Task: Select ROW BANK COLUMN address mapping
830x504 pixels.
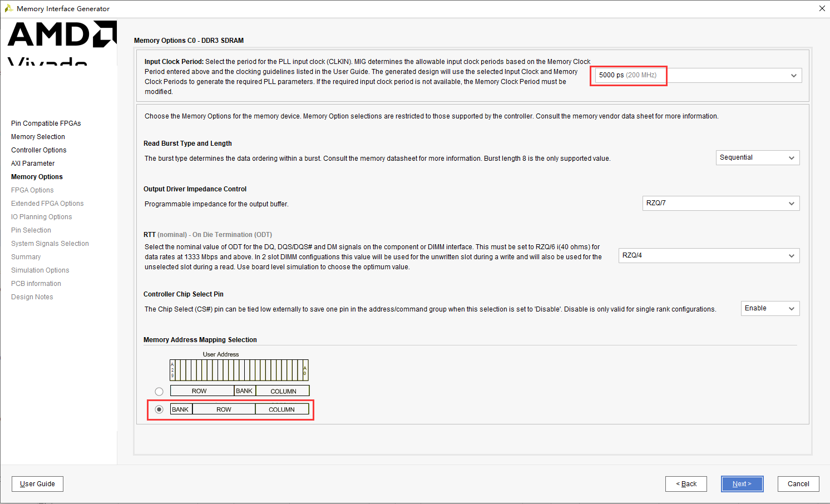Action: (x=159, y=391)
